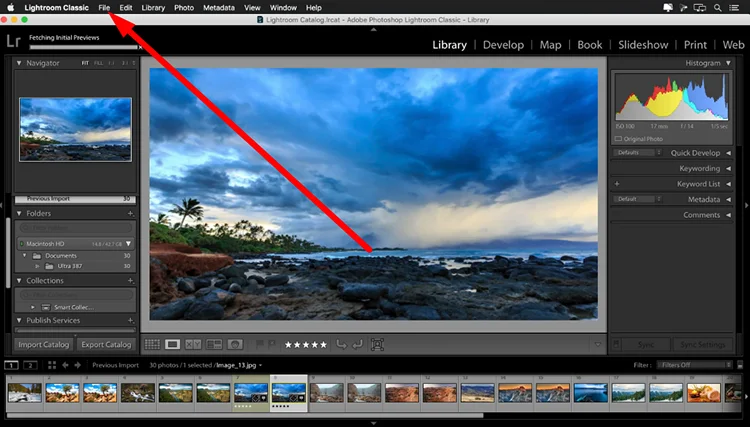
Task: Select first filmstrip thumbnail
Action: pyautogui.click(x=25, y=393)
